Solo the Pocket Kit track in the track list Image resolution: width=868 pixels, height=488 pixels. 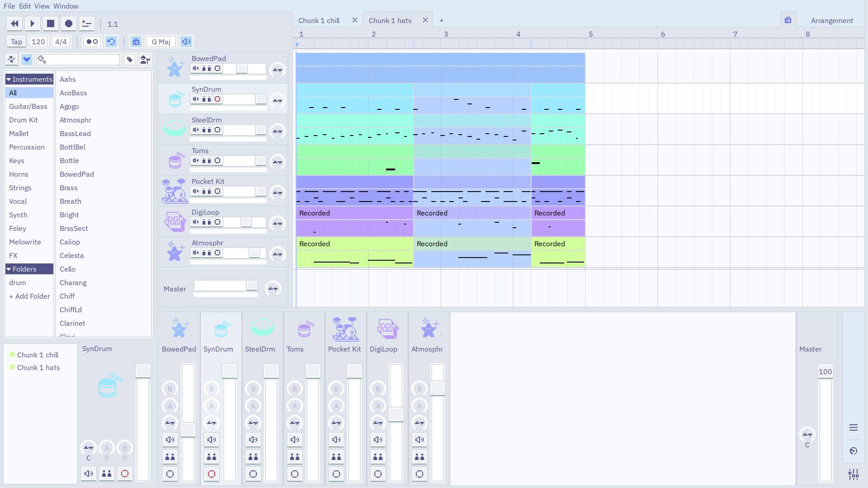207,191
